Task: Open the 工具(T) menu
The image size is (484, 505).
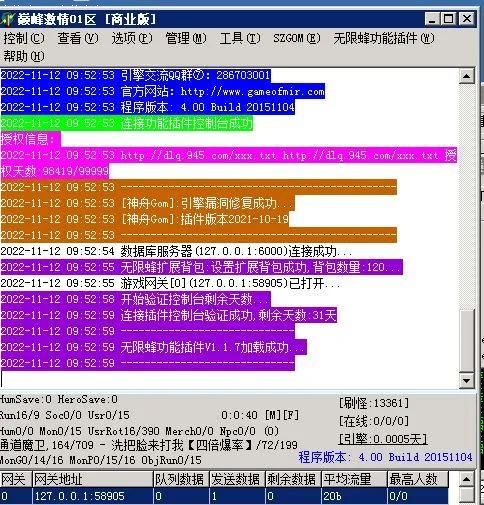Action: 240,38
